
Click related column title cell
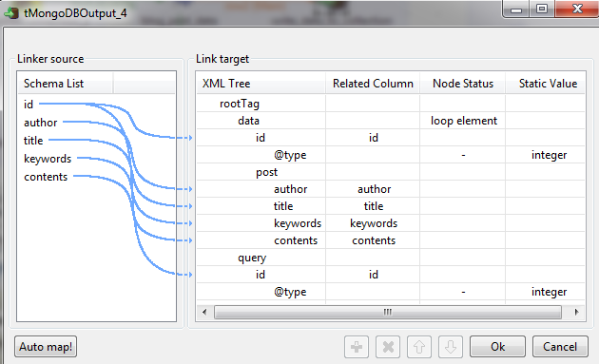click(374, 206)
